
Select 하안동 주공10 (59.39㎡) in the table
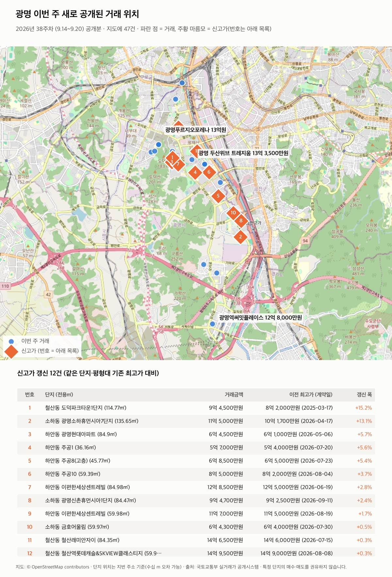pos(73,474)
